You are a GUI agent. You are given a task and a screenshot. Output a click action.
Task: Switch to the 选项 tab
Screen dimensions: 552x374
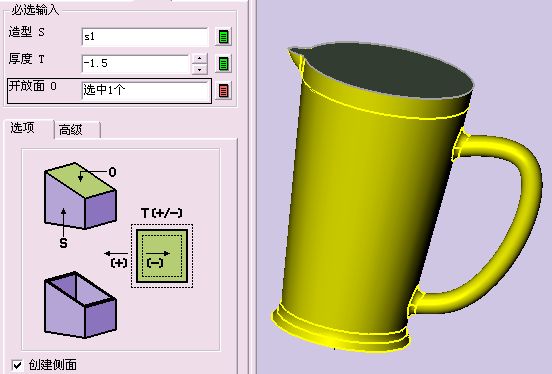point(23,128)
